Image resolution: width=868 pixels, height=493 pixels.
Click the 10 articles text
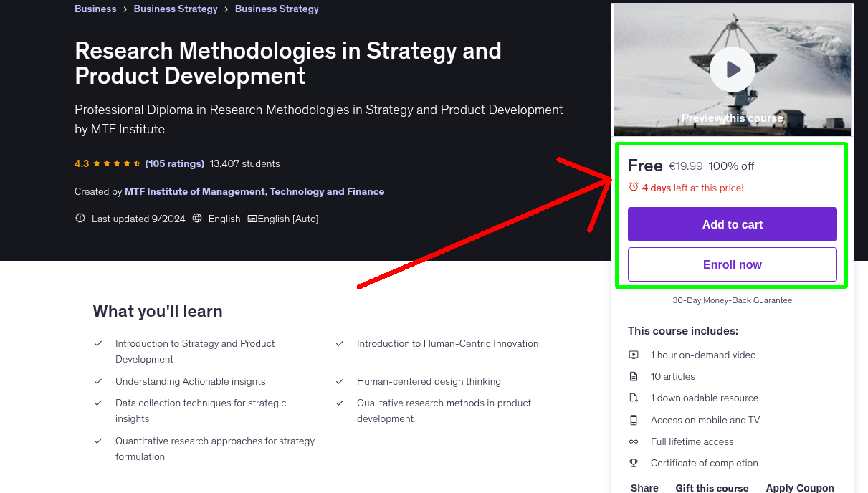pyautogui.click(x=673, y=376)
